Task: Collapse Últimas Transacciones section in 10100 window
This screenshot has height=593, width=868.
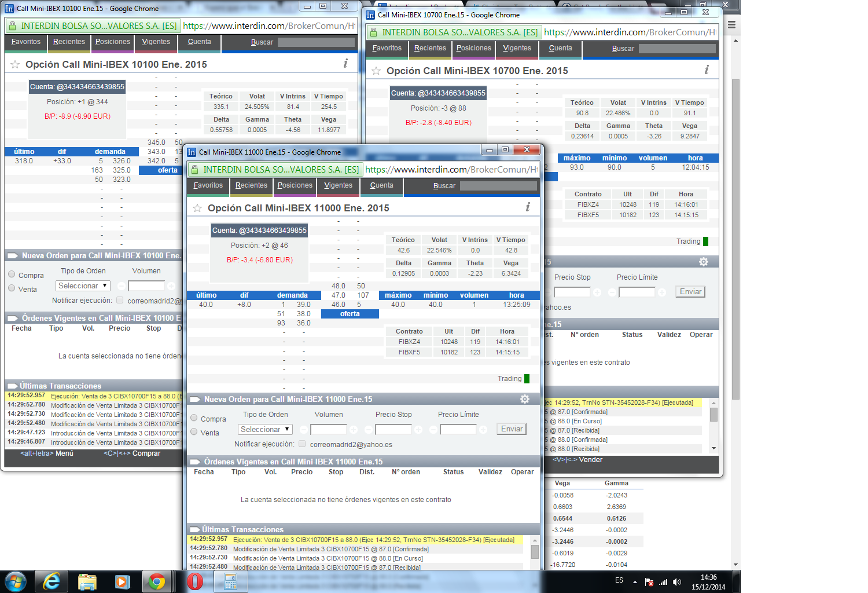Action: point(12,386)
